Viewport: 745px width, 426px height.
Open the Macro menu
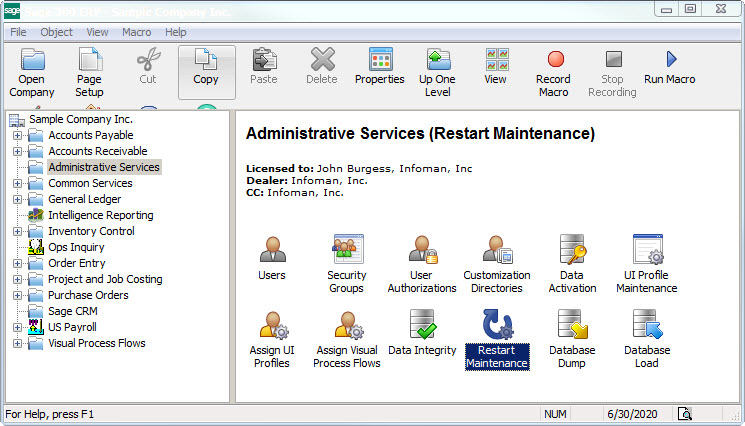tap(137, 32)
